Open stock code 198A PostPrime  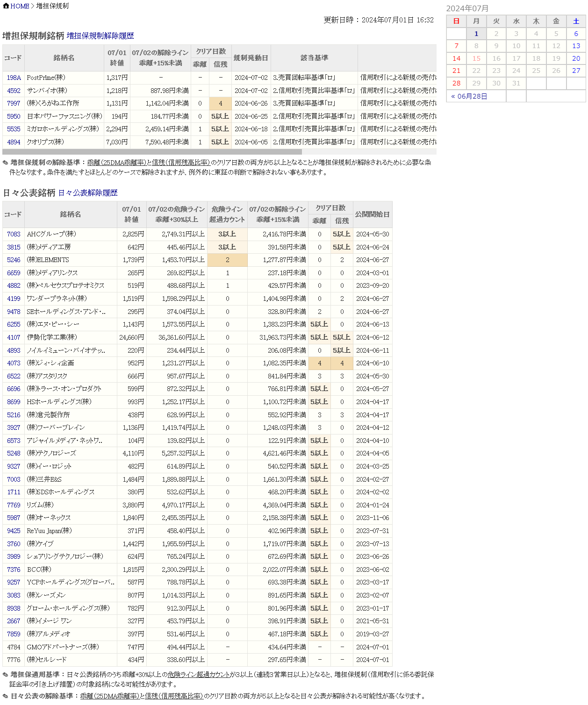click(x=14, y=78)
